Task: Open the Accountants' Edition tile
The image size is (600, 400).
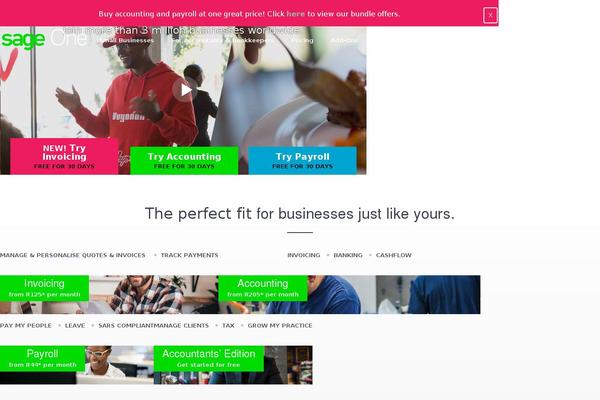Action: (x=209, y=359)
